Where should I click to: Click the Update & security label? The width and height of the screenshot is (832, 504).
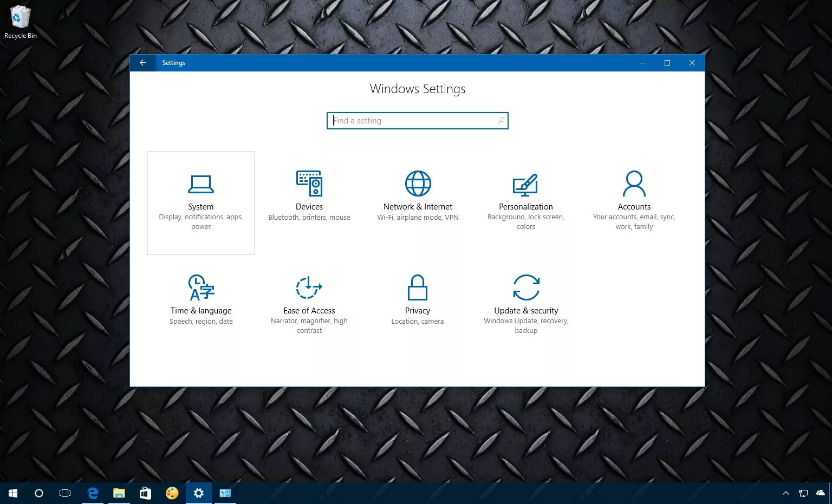[x=526, y=311]
